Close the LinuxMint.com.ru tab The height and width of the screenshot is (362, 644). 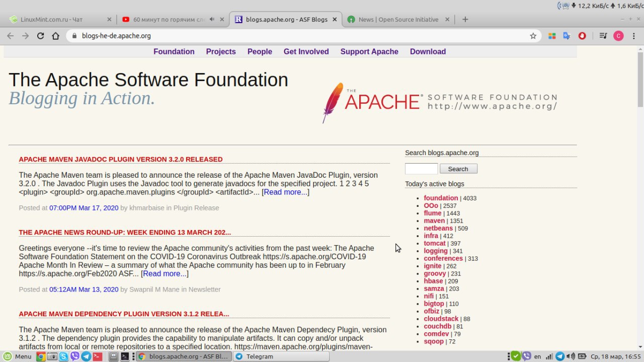[109, 19]
